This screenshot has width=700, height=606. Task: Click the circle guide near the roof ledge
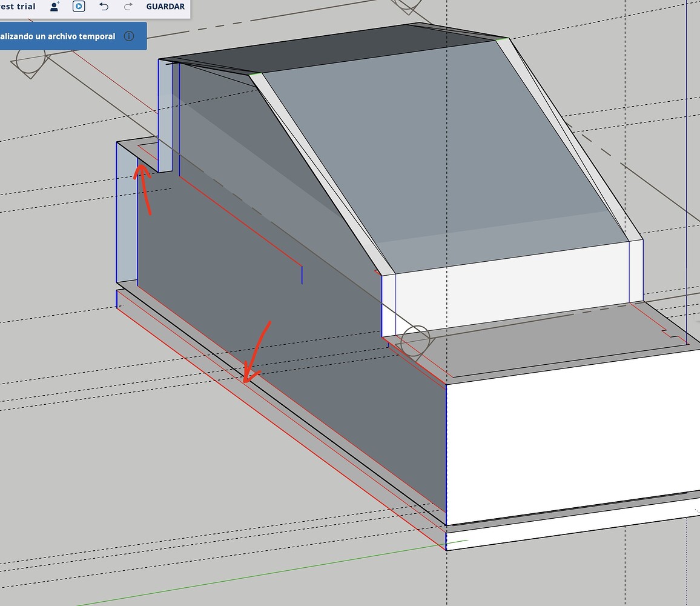pos(415,336)
